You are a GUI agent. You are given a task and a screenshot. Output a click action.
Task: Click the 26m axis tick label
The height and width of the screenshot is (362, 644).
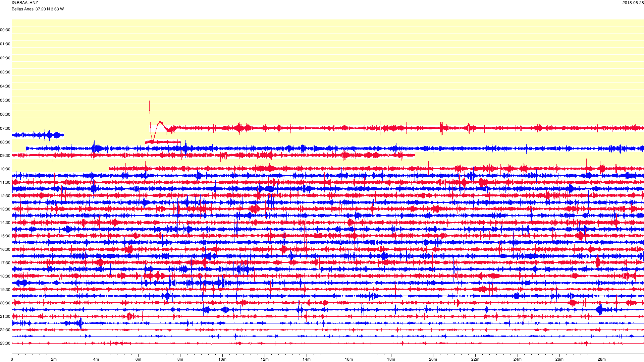[x=559, y=359]
